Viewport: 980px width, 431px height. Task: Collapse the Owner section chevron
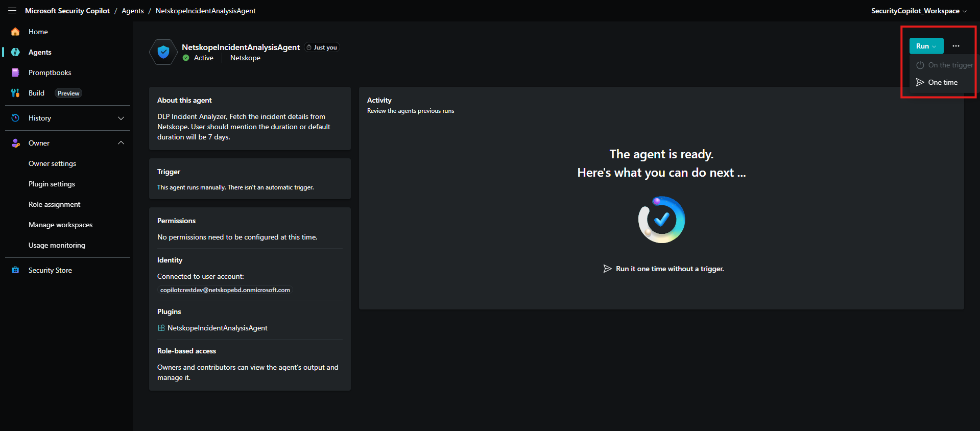tap(121, 143)
